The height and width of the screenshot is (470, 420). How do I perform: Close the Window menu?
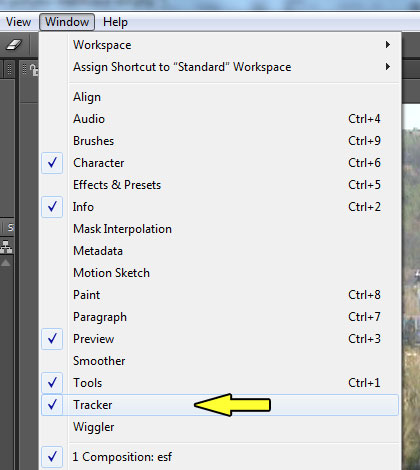point(67,22)
